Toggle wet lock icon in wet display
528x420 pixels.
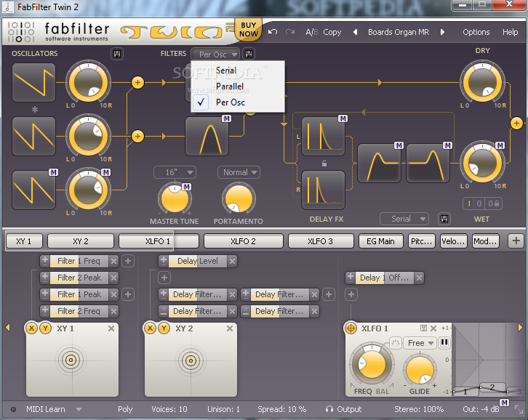(x=493, y=203)
